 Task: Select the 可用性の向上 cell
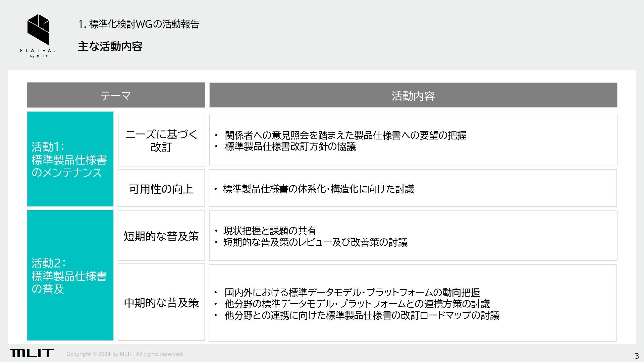(161, 189)
